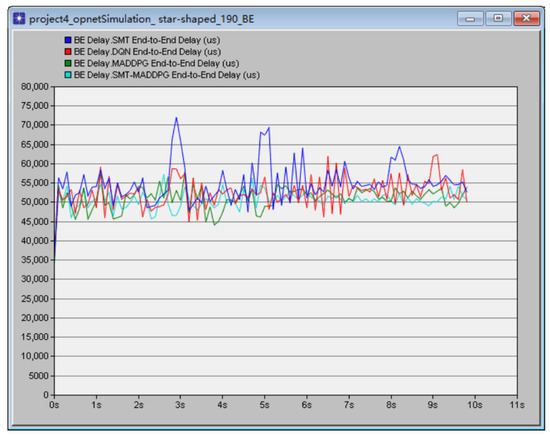Click the 50,000 label on delay axis
The height and width of the screenshot is (435, 550).
(35, 202)
